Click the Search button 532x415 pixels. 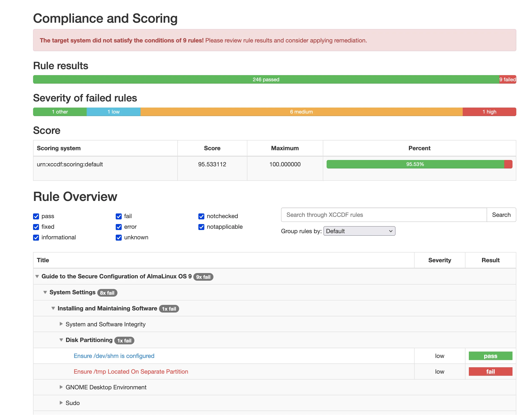tap(501, 215)
